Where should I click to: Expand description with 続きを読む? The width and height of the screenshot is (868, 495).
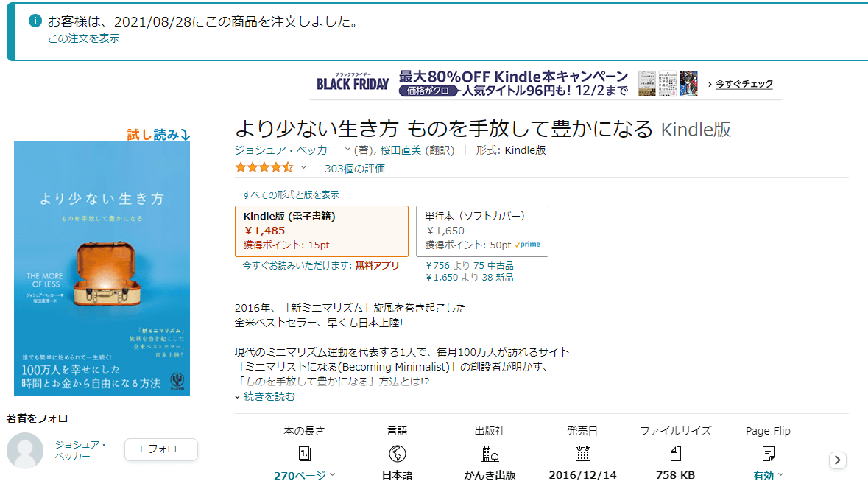click(269, 396)
